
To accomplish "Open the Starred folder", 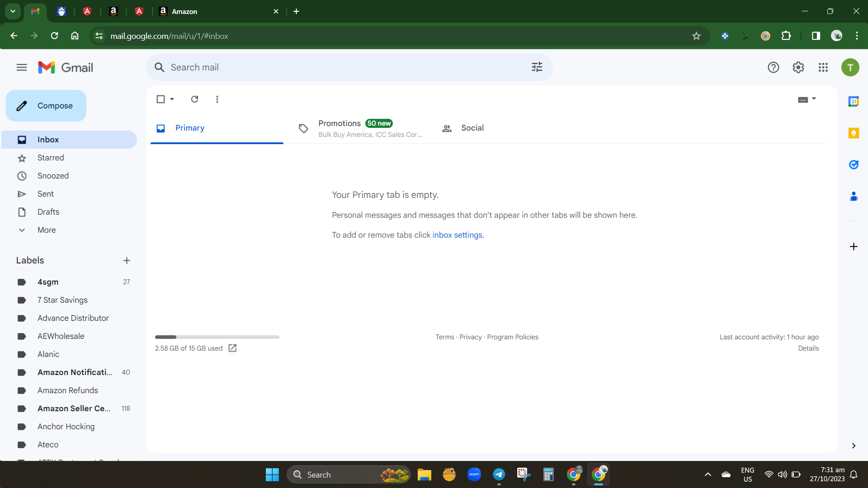I will coord(69,158).
